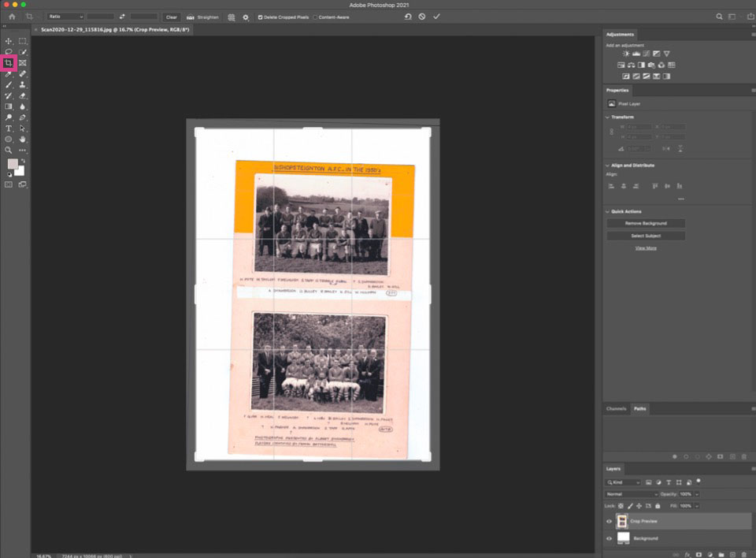Select the Zoom tool
This screenshot has width=756, height=558.
[9, 150]
